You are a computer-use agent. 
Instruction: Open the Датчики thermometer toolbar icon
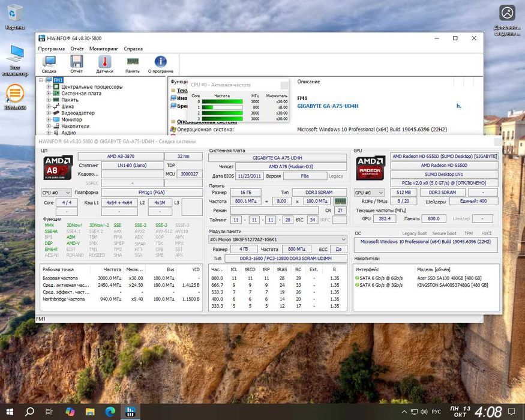104,64
